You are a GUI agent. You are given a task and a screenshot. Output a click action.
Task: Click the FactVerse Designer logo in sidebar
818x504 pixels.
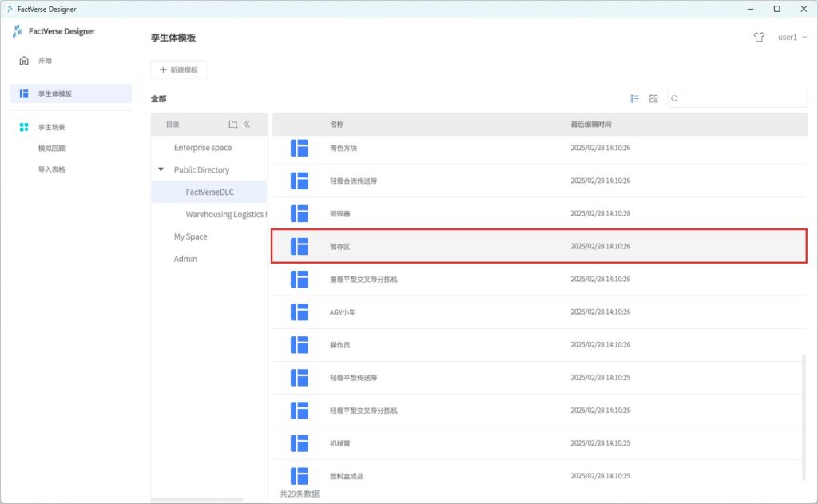pyautogui.click(x=18, y=31)
